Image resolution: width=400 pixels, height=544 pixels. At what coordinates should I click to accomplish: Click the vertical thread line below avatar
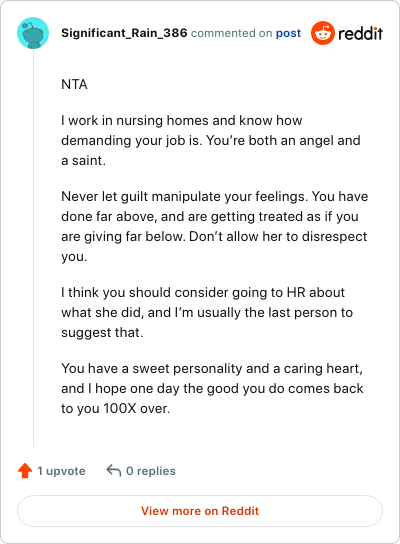(x=34, y=248)
